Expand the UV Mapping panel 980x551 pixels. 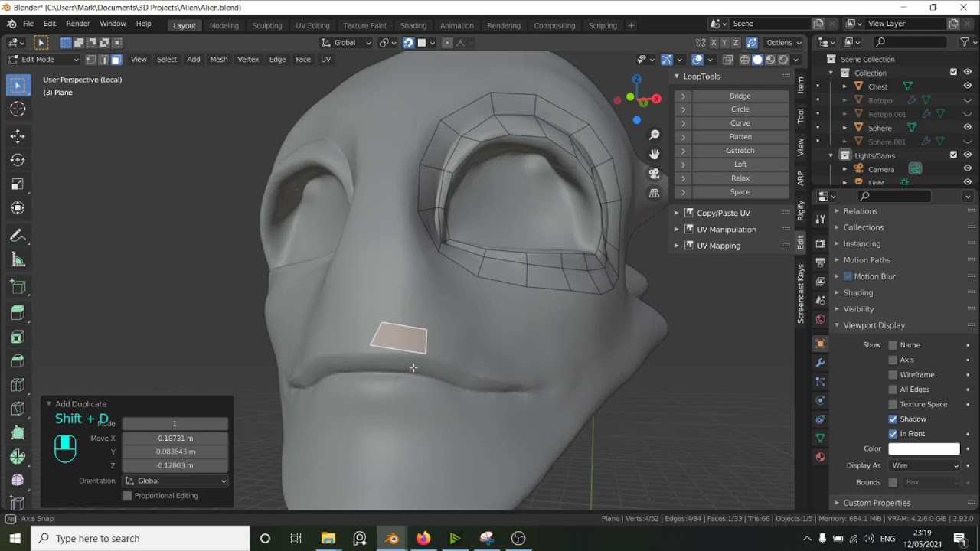tap(676, 246)
